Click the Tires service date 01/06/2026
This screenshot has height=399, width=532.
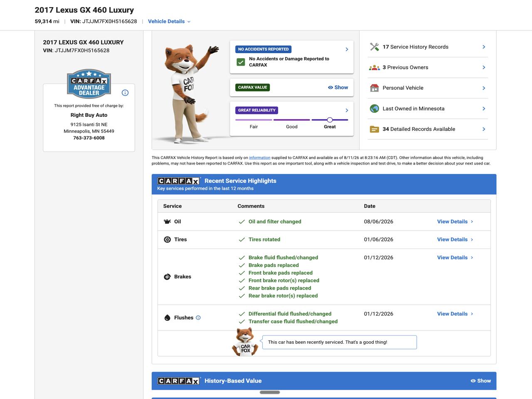tap(379, 239)
